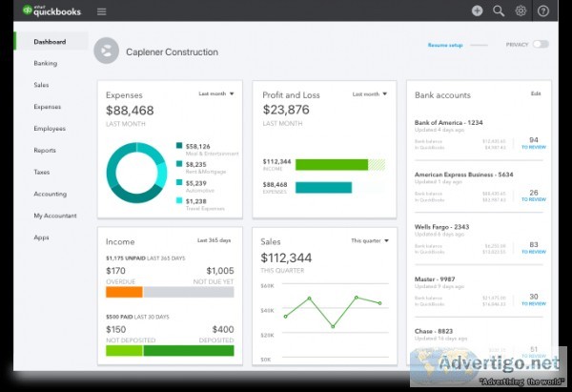Open Taxes in the sidebar

42,172
